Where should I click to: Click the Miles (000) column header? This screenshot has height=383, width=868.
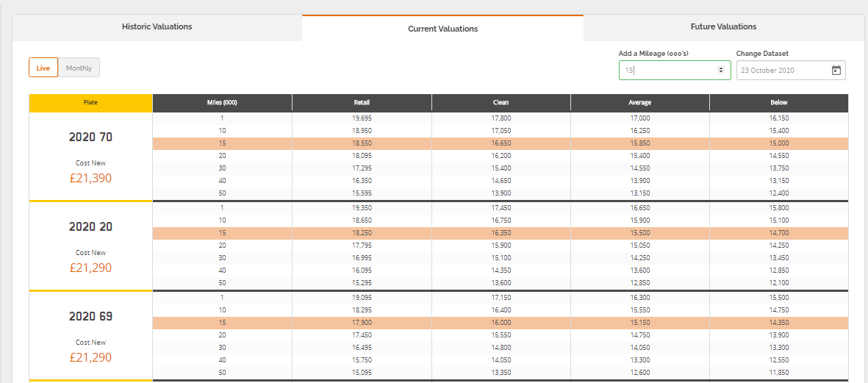(x=222, y=103)
